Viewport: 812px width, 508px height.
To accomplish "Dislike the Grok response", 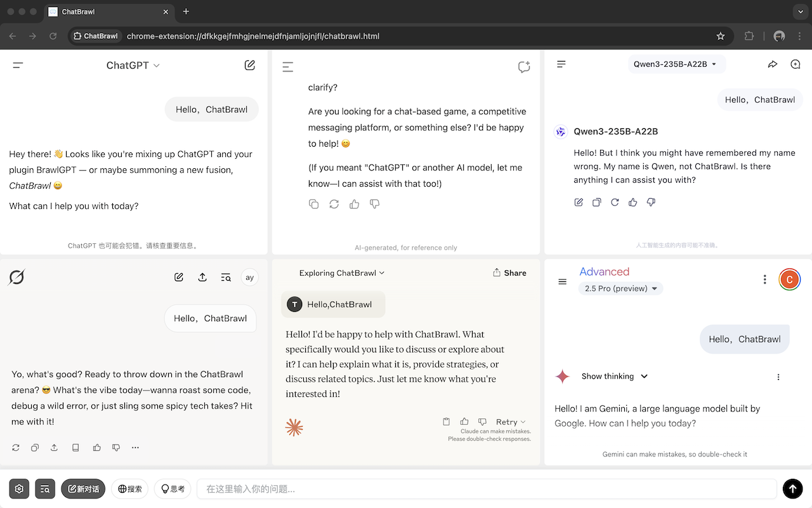I will [x=116, y=448].
